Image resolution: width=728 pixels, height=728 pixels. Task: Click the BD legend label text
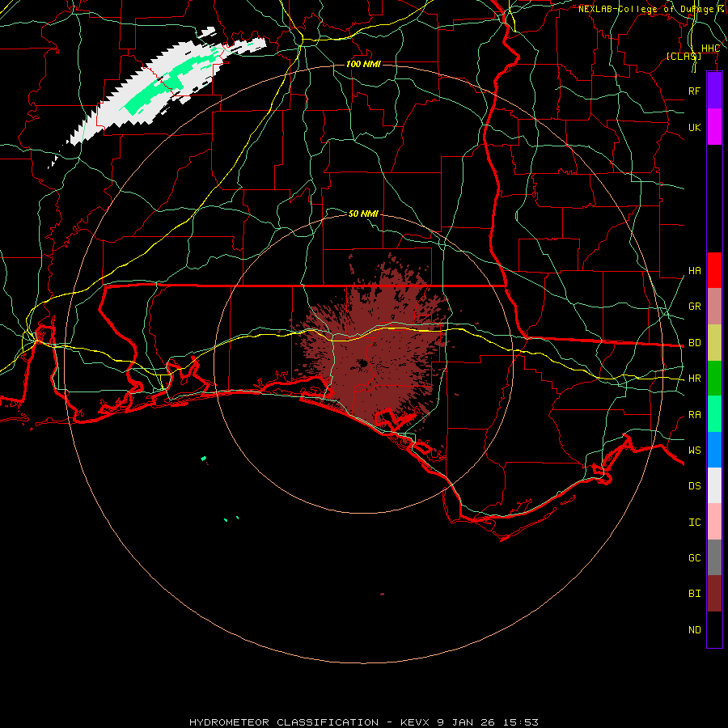(x=694, y=343)
